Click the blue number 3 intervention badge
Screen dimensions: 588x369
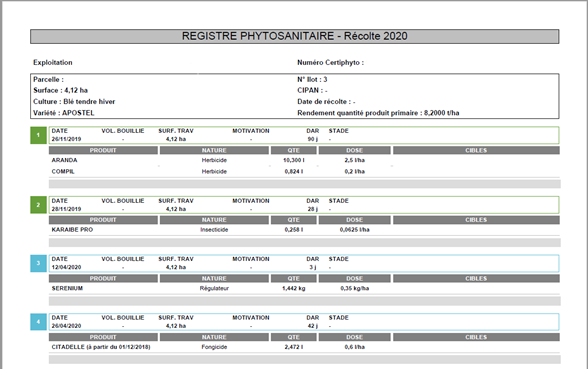(x=38, y=263)
